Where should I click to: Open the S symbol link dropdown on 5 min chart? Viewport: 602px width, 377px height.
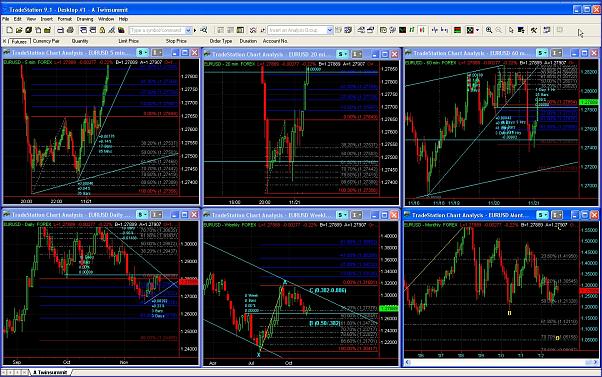tap(143, 53)
